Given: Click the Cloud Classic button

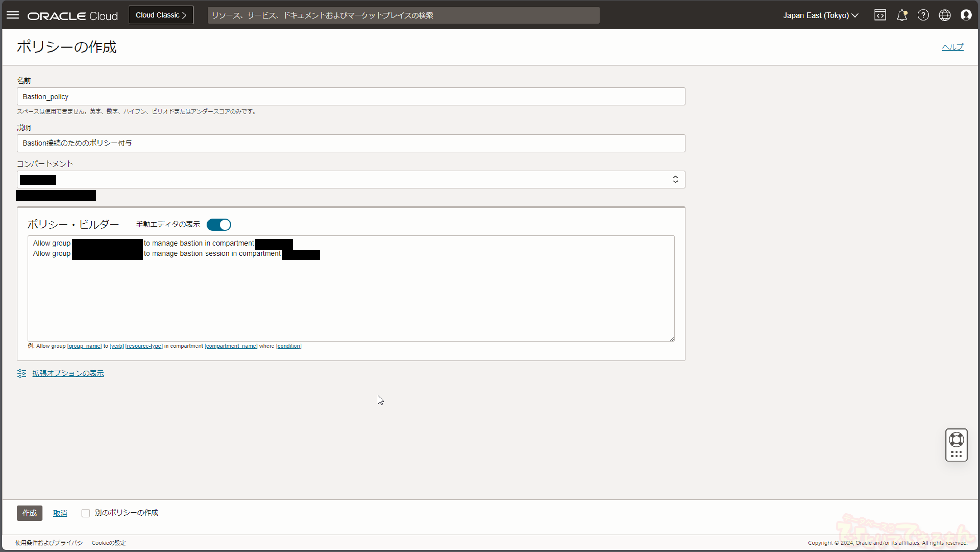Looking at the screenshot, I should coord(161,15).
